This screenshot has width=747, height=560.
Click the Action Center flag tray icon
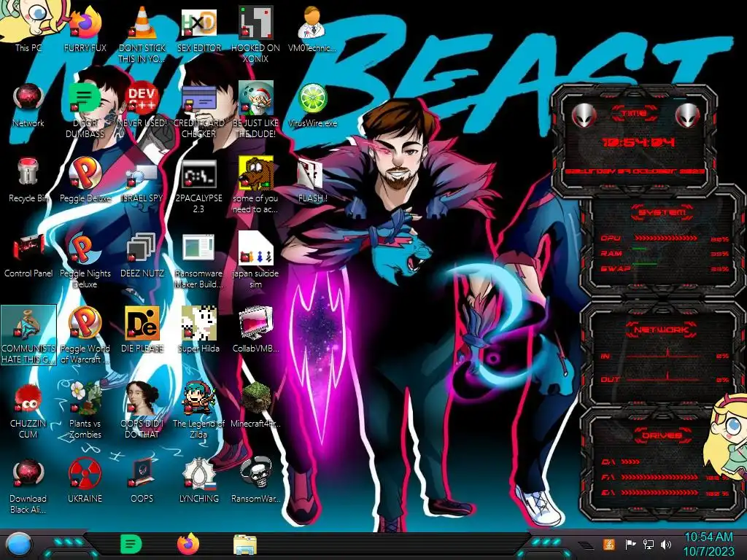[630, 544]
